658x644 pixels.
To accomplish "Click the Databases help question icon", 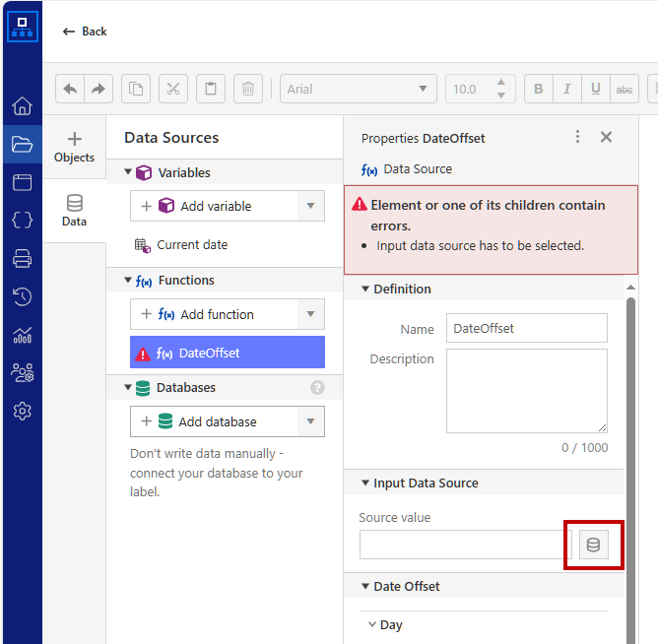I will tap(317, 388).
